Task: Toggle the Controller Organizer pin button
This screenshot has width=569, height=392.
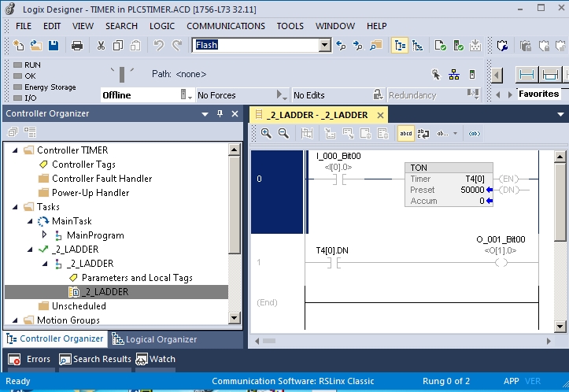Action: coord(220,114)
